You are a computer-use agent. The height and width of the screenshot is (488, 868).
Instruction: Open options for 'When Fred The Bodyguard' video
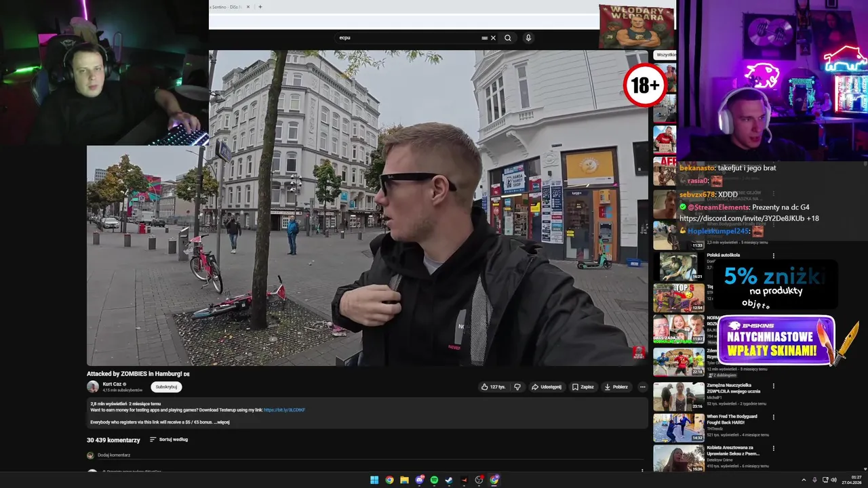pyautogui.click(x=773, y=418)
